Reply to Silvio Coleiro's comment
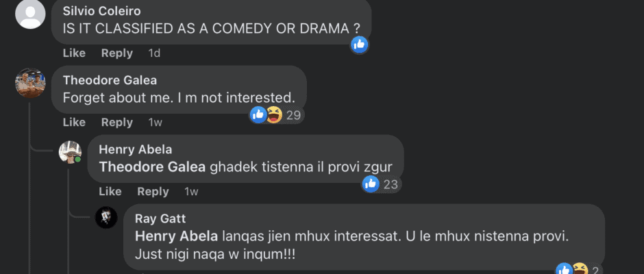644x274 pixels. (116, 53)
